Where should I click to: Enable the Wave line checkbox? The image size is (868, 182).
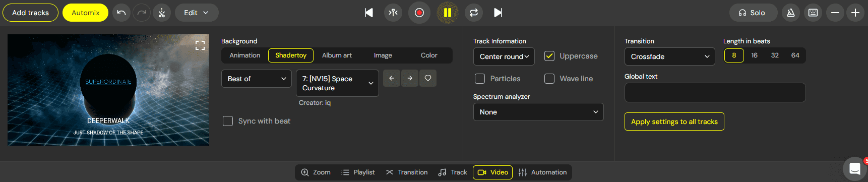click(x=549, y=79)
